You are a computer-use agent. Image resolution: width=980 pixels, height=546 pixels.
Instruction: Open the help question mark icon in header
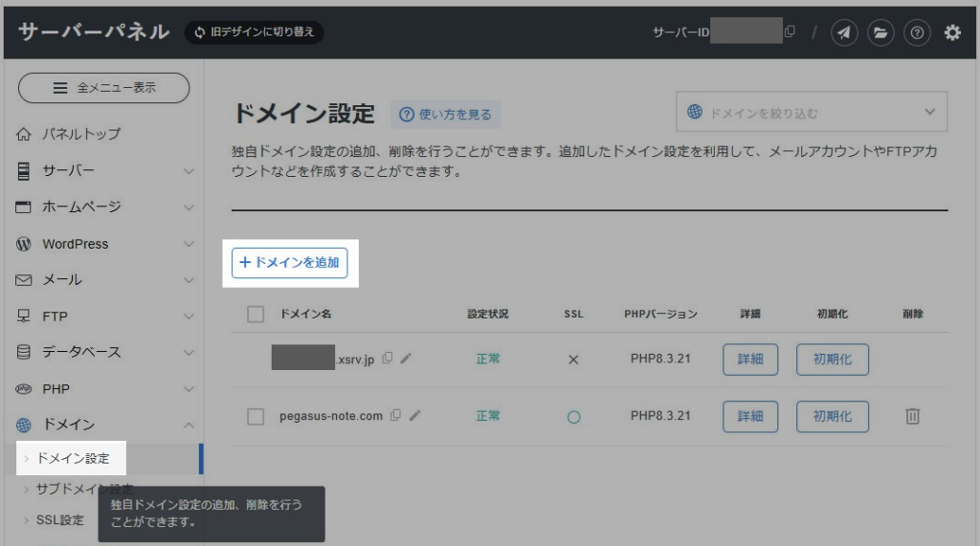917,33
